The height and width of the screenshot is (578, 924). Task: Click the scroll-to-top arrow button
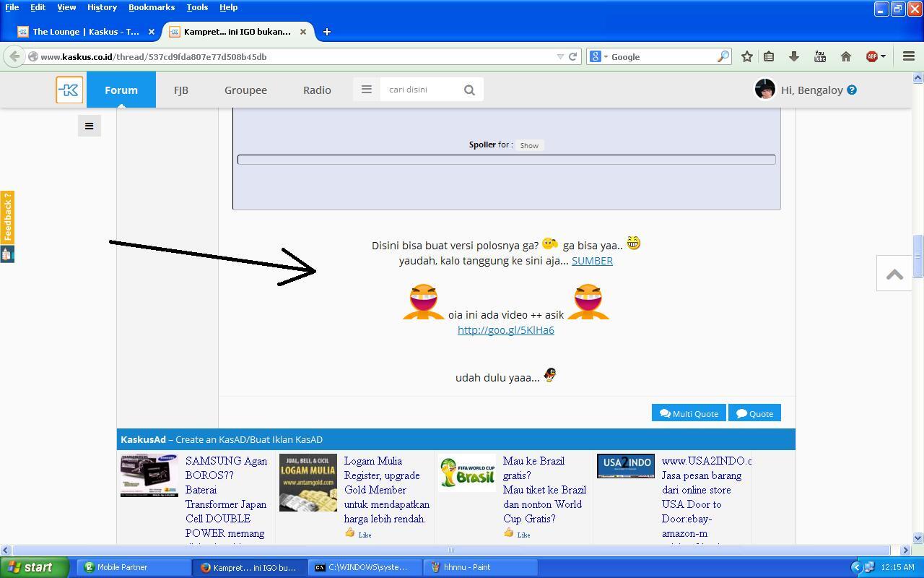point(894,273)
